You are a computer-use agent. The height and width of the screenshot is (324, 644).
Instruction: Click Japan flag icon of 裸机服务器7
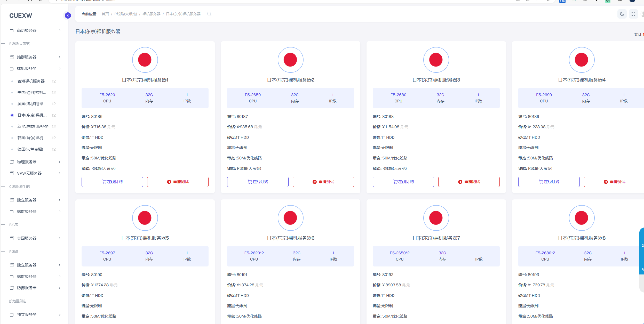tap(436, 218)
